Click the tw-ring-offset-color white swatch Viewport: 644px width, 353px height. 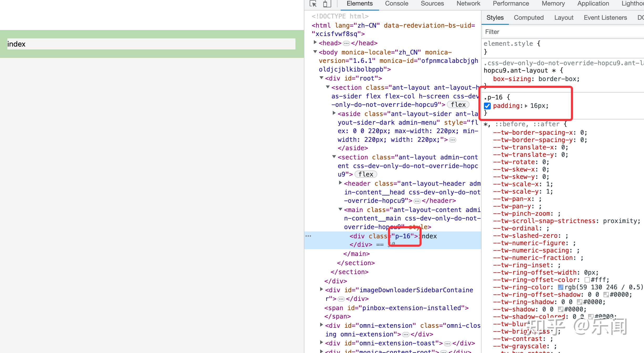(587, 280)
